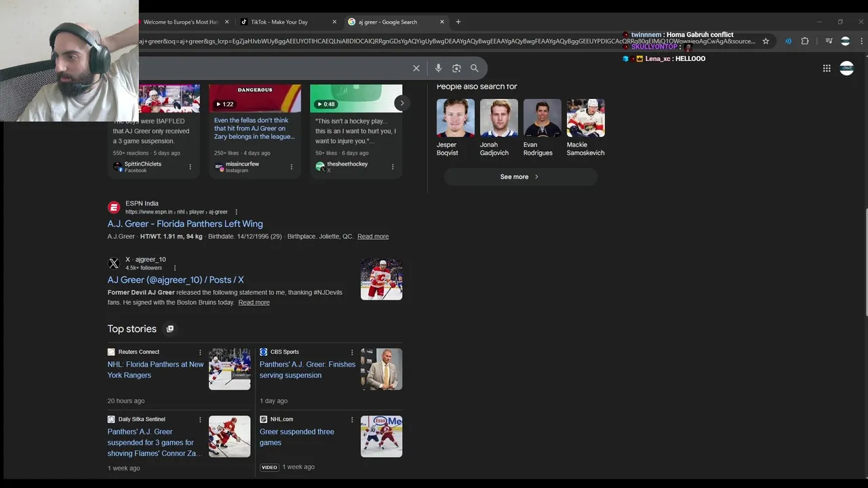Image resolution: width=868 pixels, height=488 pixels.
Task: Open the AJ Greer X post thumbnail image
Action: click(381, 279)
